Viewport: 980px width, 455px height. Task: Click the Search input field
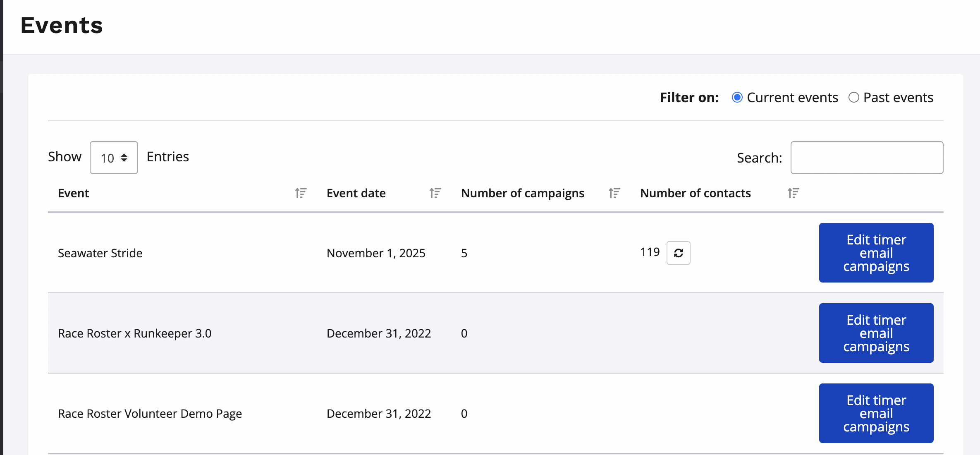(867, 158)
